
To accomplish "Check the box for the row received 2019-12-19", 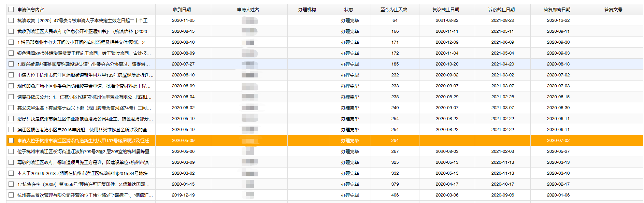I will point(11,195).
